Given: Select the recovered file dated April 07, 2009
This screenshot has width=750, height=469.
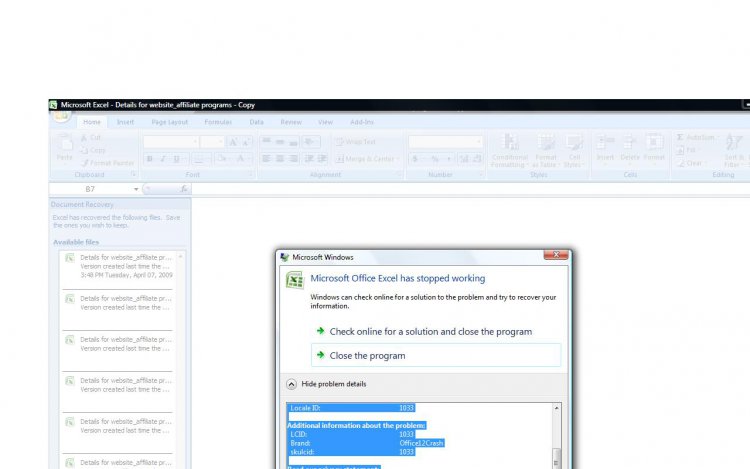Looking at the screenshot, I should click(118, 267).
